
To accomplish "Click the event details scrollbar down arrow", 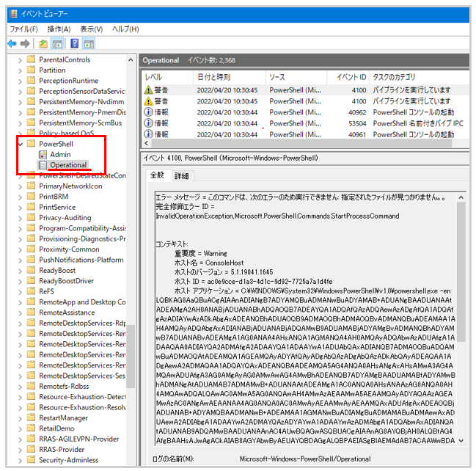I will coord(461,441).
